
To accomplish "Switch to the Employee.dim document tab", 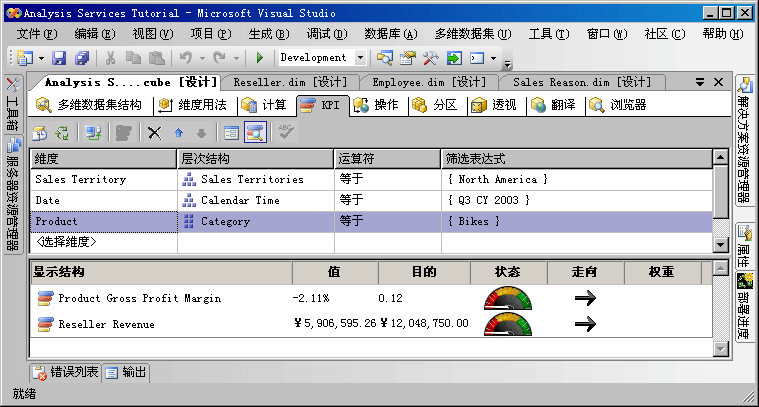I will pos(428,82).
